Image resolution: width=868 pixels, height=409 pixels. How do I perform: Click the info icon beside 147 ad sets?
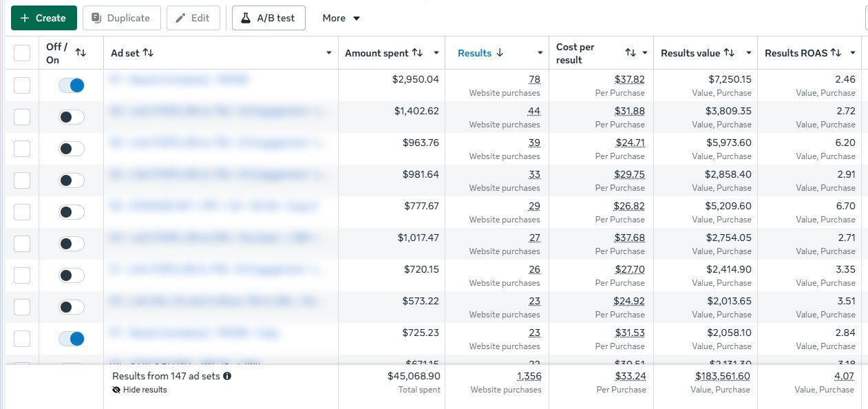pos(227,377)
